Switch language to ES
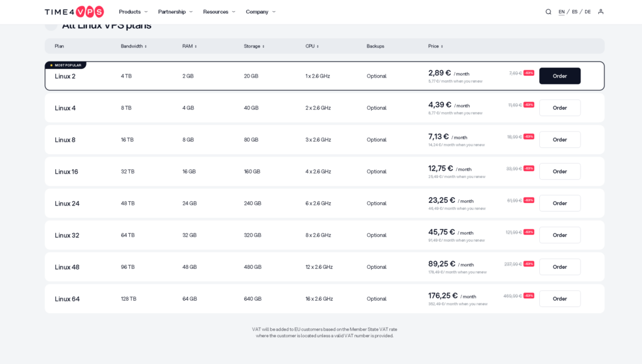Screen dimensions: 642x364 click(574, 12)
